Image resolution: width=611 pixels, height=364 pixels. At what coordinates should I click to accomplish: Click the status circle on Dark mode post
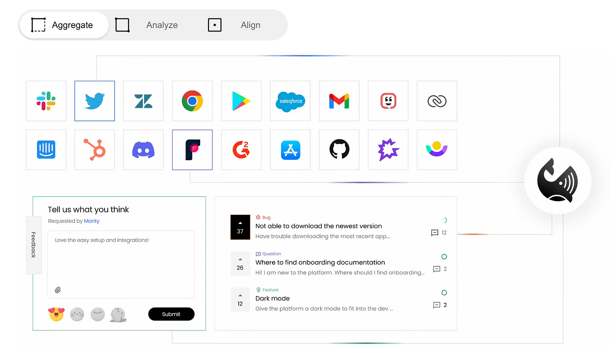pos(444,293)
